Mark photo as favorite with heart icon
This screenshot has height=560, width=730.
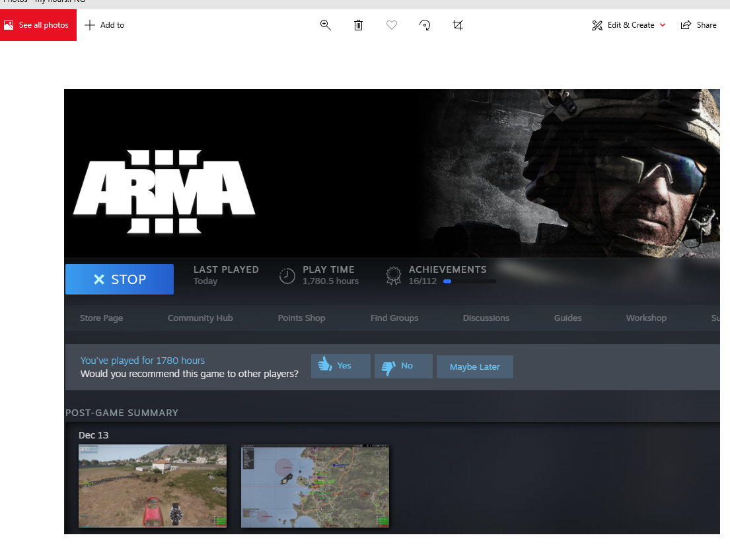(392, 25)
